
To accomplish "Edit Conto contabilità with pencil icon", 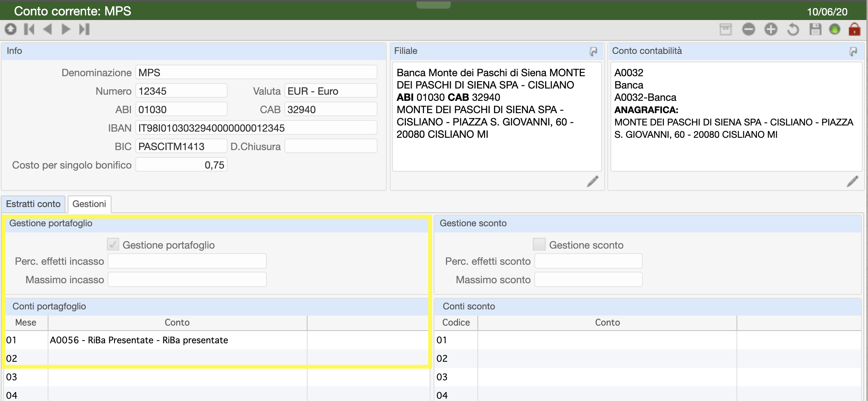I will point(853,181).
